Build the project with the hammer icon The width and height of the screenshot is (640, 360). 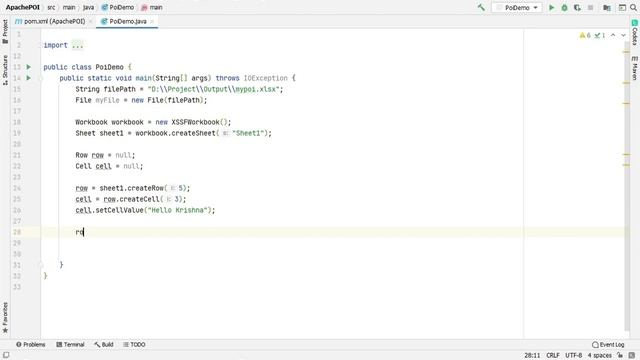[481, 7]
